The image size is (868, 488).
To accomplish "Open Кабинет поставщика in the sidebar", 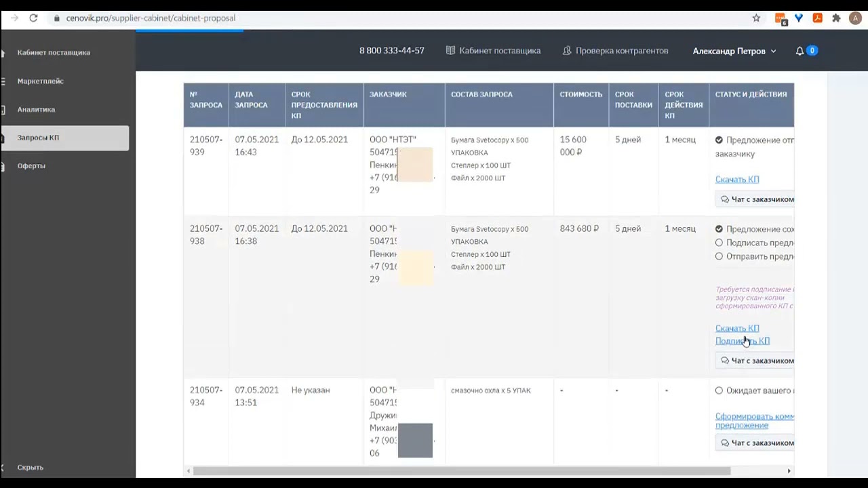I will (54, 52).
